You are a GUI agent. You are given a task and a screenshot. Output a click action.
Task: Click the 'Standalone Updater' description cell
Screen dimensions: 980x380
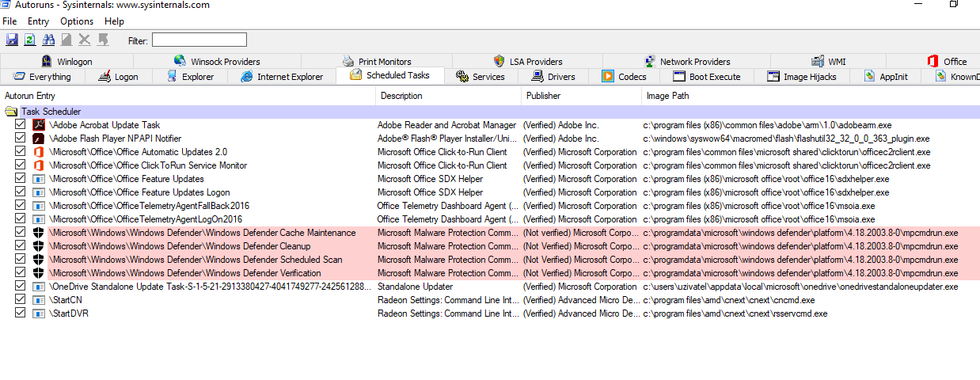[415, 287]
